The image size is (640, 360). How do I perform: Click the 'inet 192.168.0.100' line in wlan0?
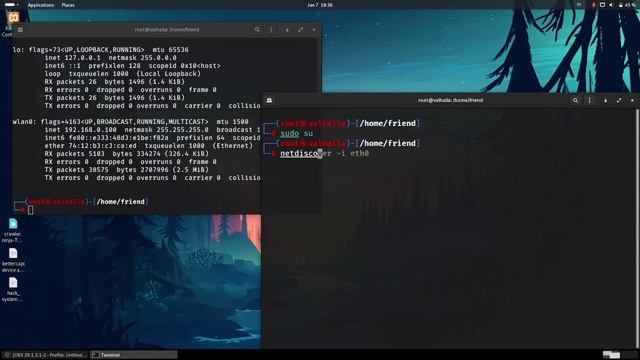tap(152, 130)
